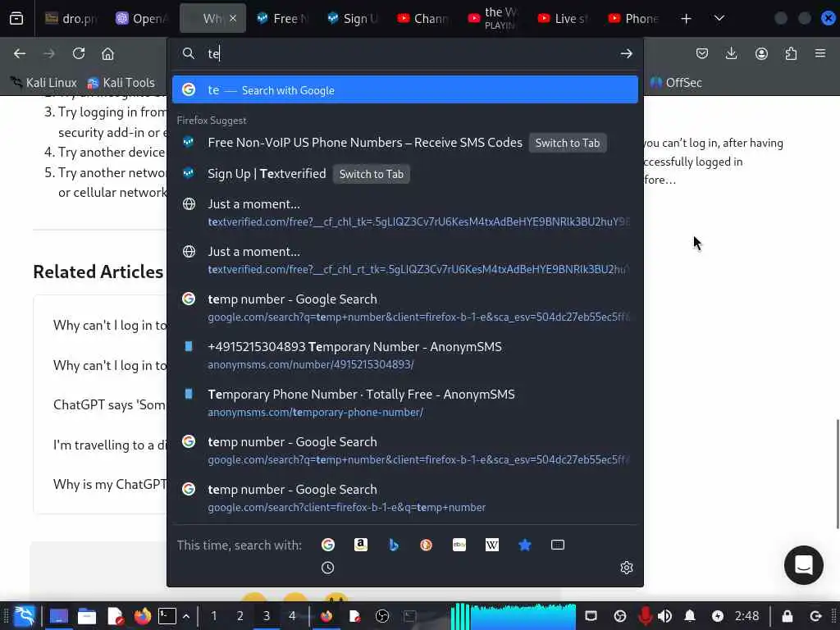Search this time with DuckDuckGo
The height and width of the screenshot is (630, 840).
(x=427, y=545)
